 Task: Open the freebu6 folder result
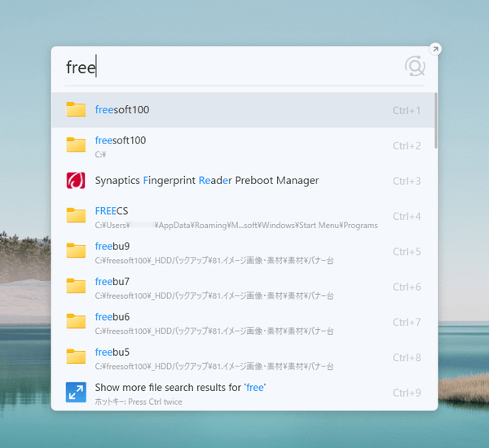pos(243,322)
